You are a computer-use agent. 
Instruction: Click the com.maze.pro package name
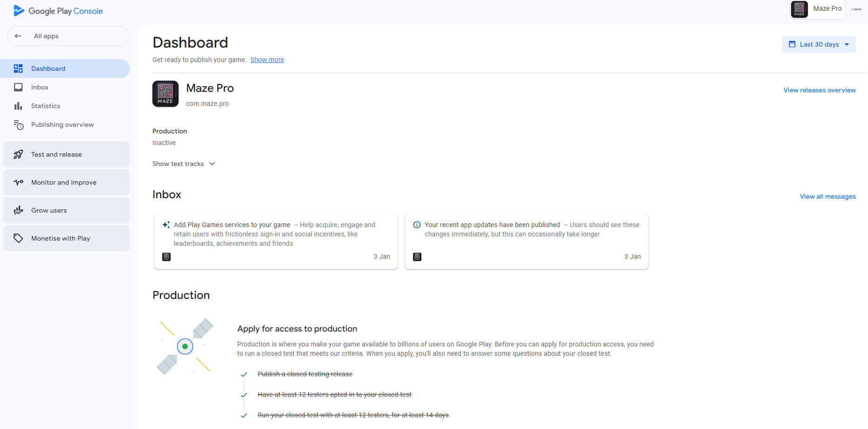click(207, 104)
